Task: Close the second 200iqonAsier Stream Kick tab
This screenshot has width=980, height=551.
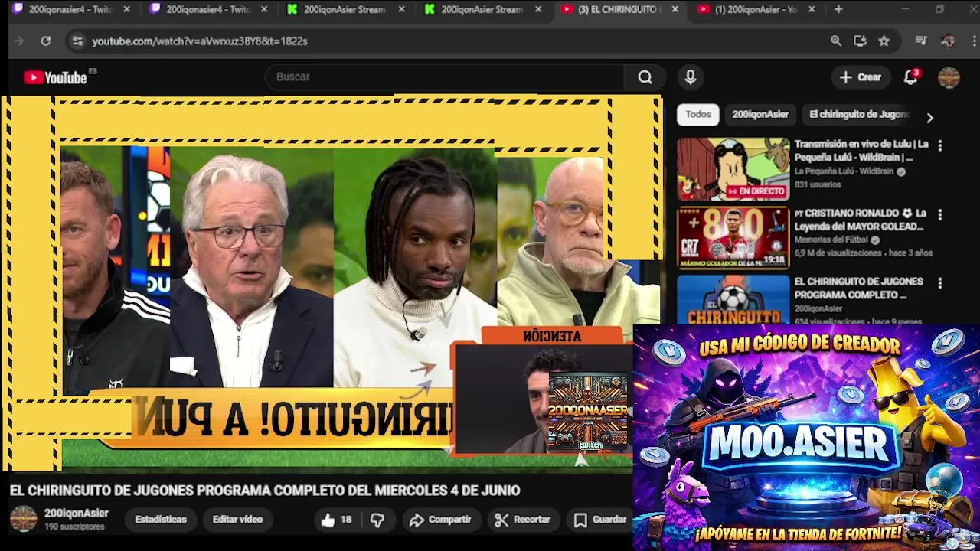Action: pos(538,9)
